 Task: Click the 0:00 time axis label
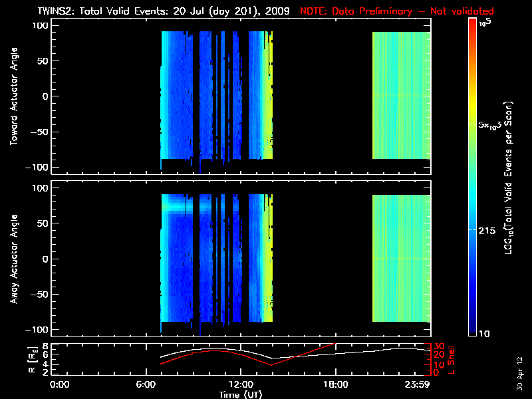60,385
